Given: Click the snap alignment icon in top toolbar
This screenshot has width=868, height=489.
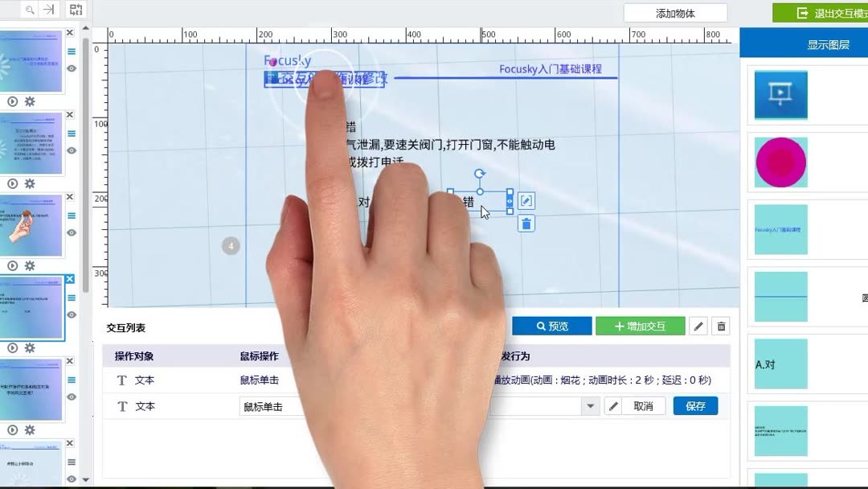Looking at the screenshot, I should click(48, 10).
